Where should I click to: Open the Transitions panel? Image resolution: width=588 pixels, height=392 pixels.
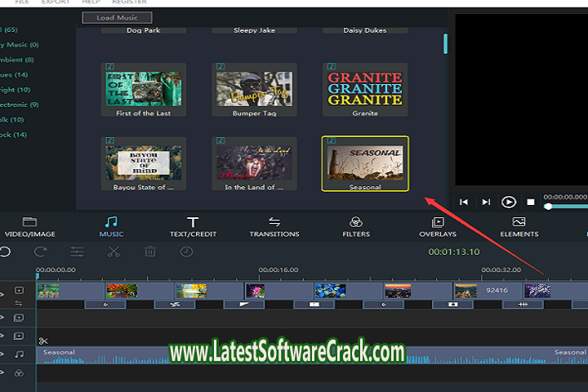274,226
